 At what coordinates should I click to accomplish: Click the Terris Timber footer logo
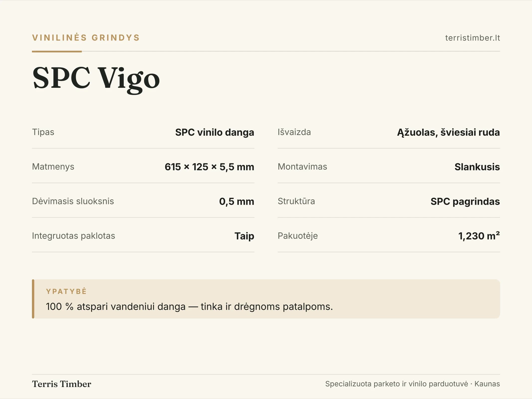pyautogui.click(x=62, y=384)
